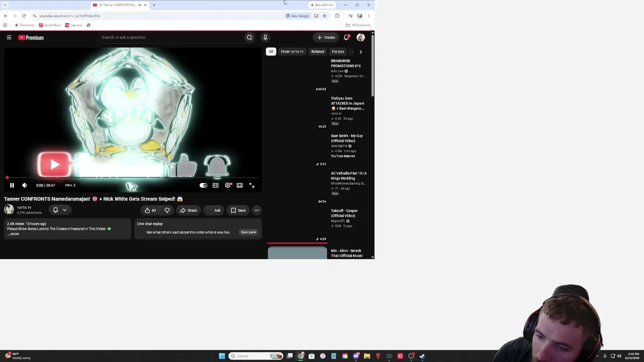This screenshot has height=362, width=644.
Task: Dislike the video with thumbs down
Action: click(167, 210)
